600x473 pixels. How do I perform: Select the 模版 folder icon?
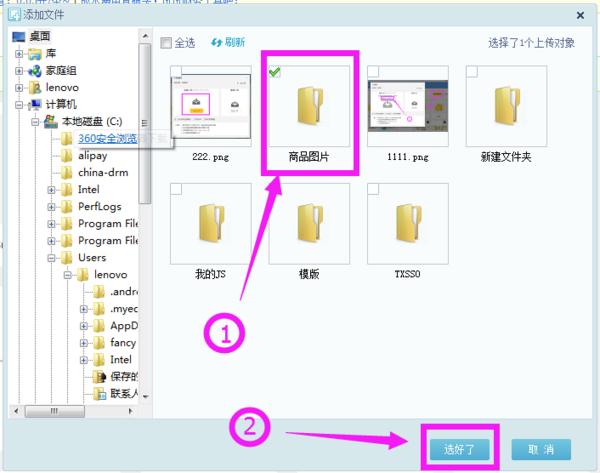click(308, 222)
